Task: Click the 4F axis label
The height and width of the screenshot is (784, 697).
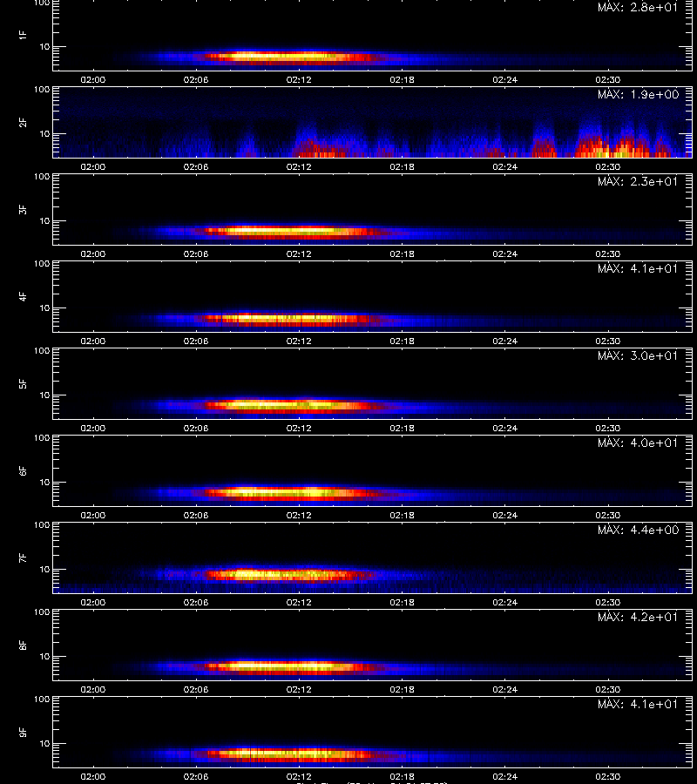Action: [23, 296]
